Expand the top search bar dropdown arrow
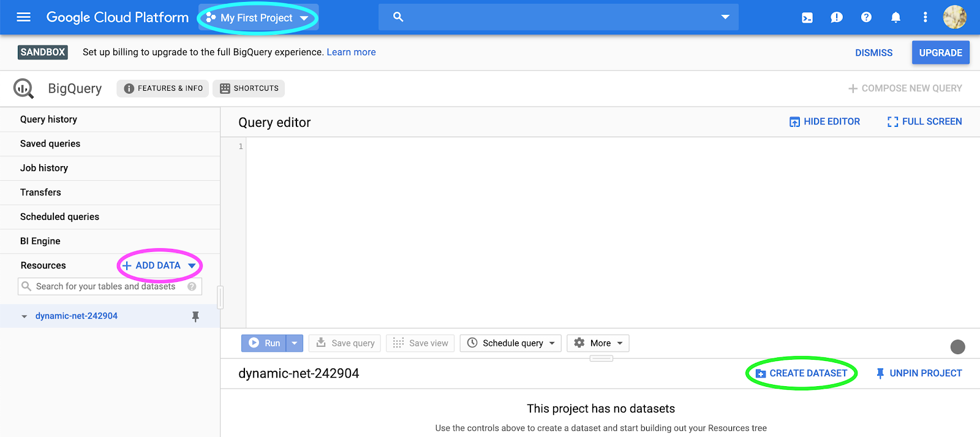This screenshot has width=980, height=437. (x=725, y=17)
